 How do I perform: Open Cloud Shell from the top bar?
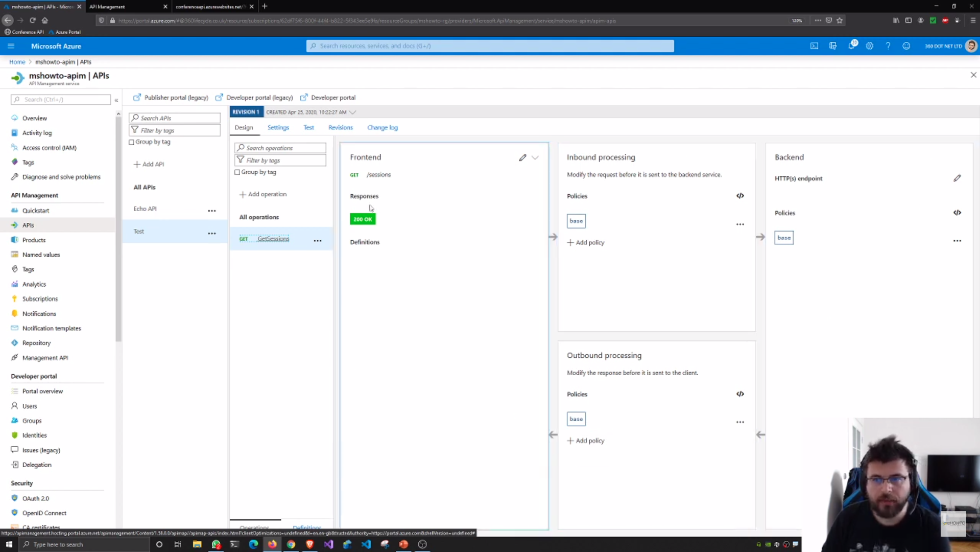click(814, 46)
